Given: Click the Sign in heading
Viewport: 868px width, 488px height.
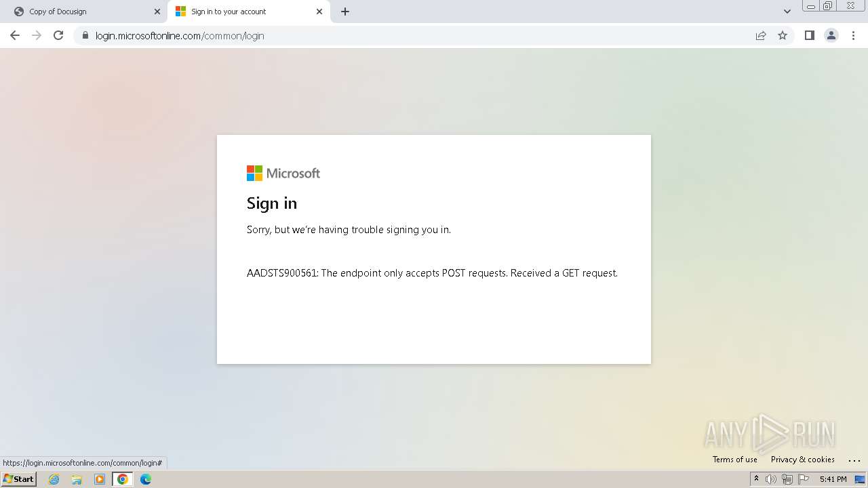Looking at the screenshot, I should pyautogui.click(x=272, y=203).
